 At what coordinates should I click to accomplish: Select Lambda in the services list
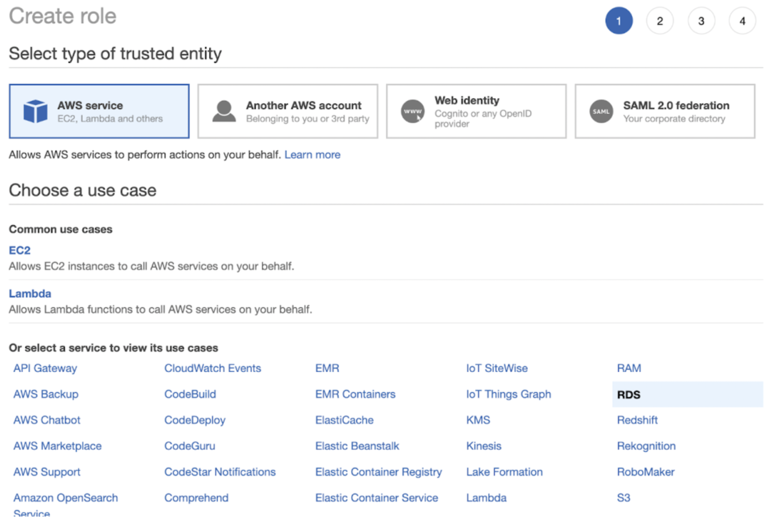(486, 498)
